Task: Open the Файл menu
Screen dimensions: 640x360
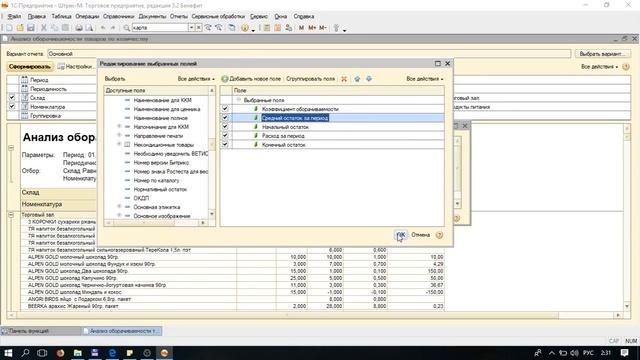Action: click(14, 17)
